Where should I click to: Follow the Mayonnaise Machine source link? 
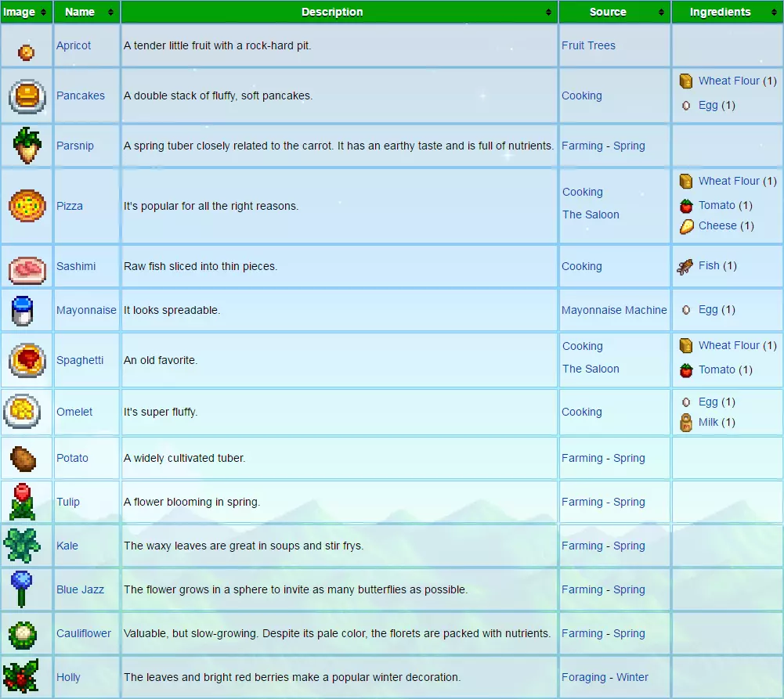(614, 310)
